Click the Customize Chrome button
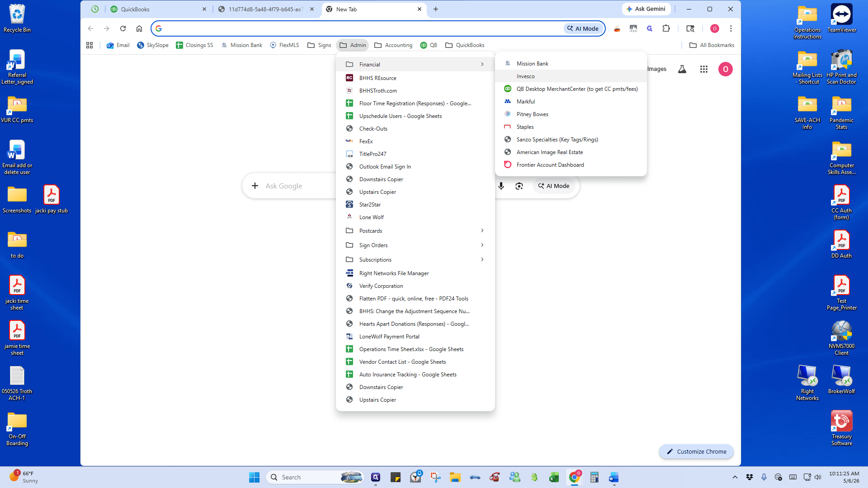Image resolution: width=868 pixels, height=488 pixels. (696, 451)
